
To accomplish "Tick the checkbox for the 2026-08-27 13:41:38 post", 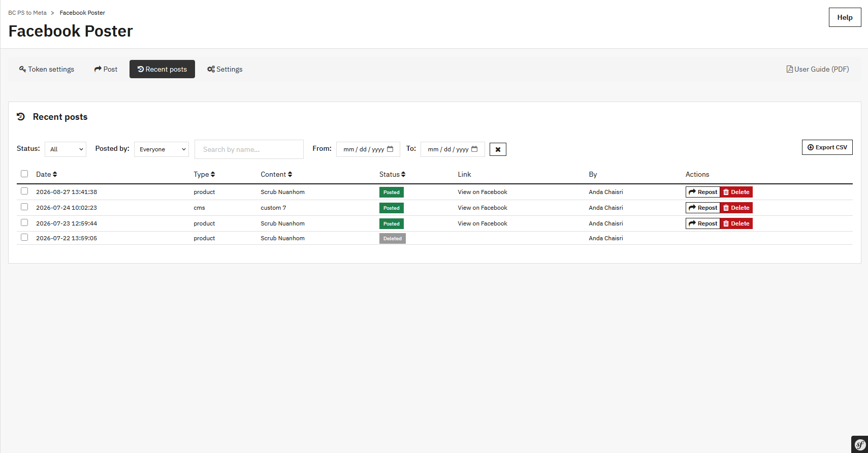I will click(x=24, y=191).
